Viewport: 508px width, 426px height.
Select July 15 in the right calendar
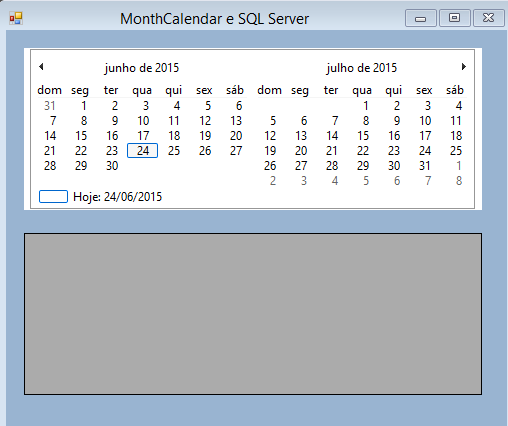[363, 136]
